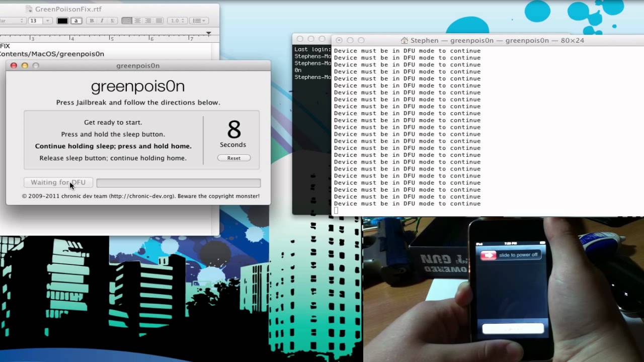The height and width of the screenshot is (362, 644).
Task: Toggle underline formatting in TextEdit
Action: coord(113,21)
